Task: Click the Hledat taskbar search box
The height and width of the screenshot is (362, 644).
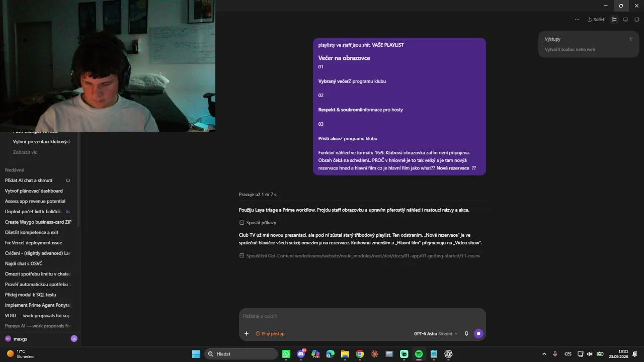Action: [x=241, y=354]
